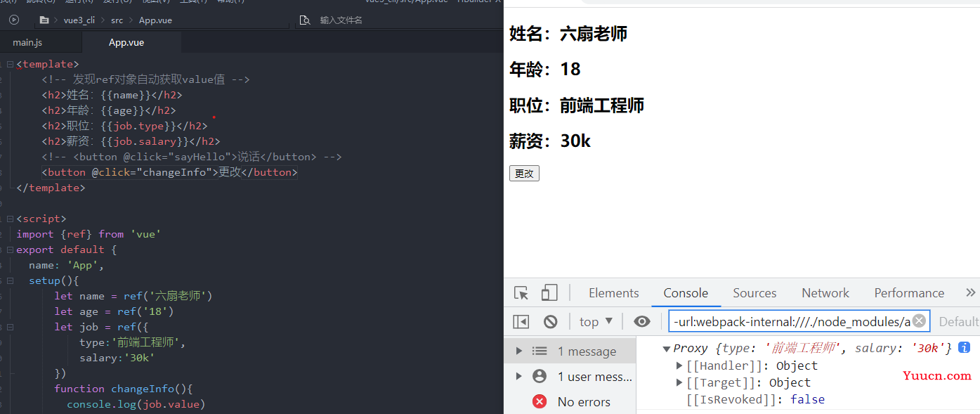Open live expression with the eye icon
The width and height of the screenshot is (980, 414).
tap(642, 322)
